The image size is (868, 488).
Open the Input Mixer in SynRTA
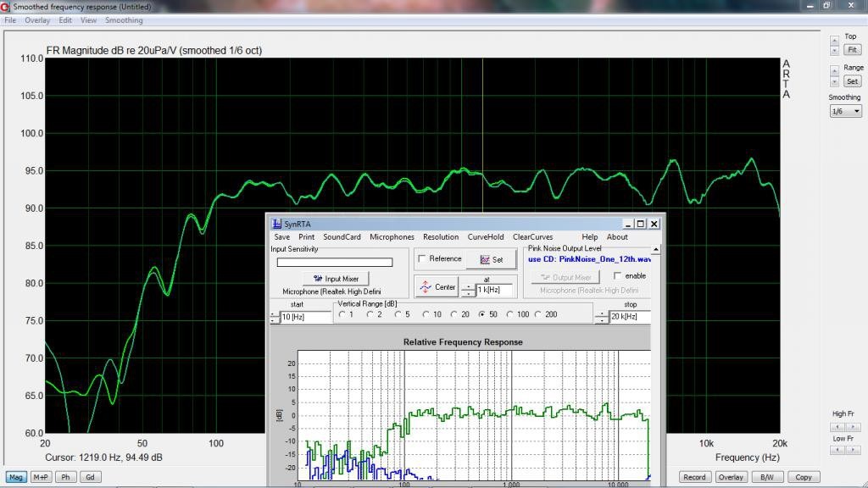pyautogui.click(x=336, y=279)
